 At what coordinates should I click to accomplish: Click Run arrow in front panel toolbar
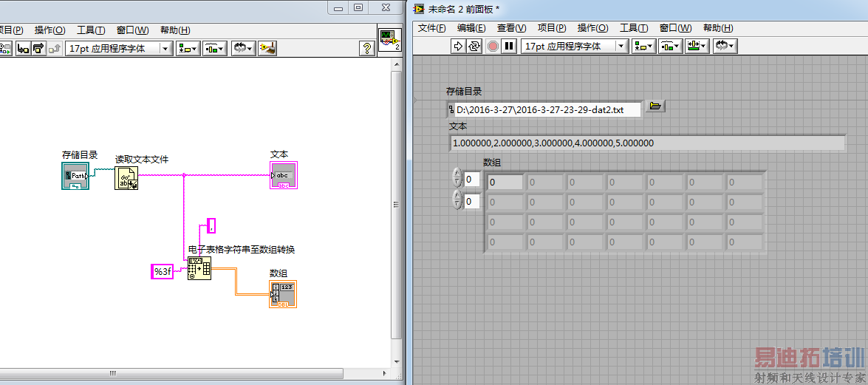[458, 47]
